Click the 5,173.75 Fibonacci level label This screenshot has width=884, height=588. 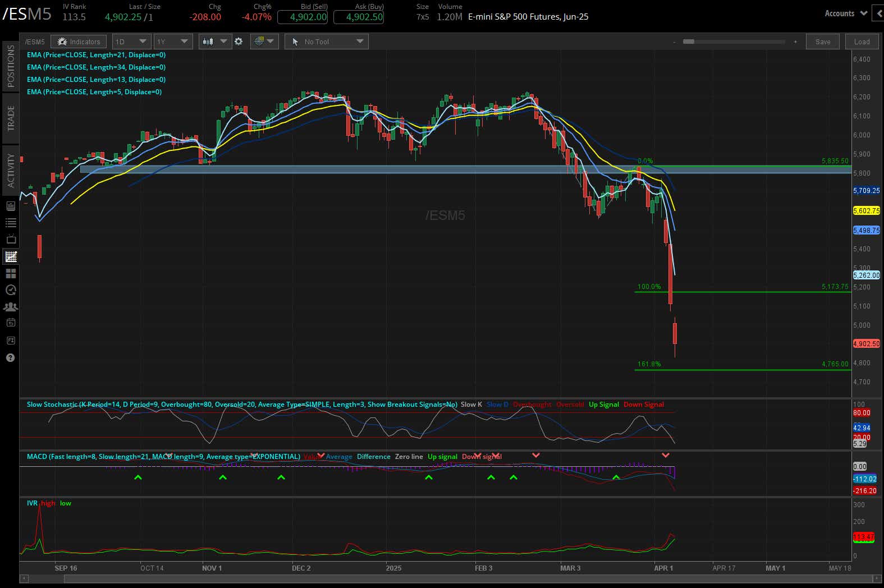(835, 287)
